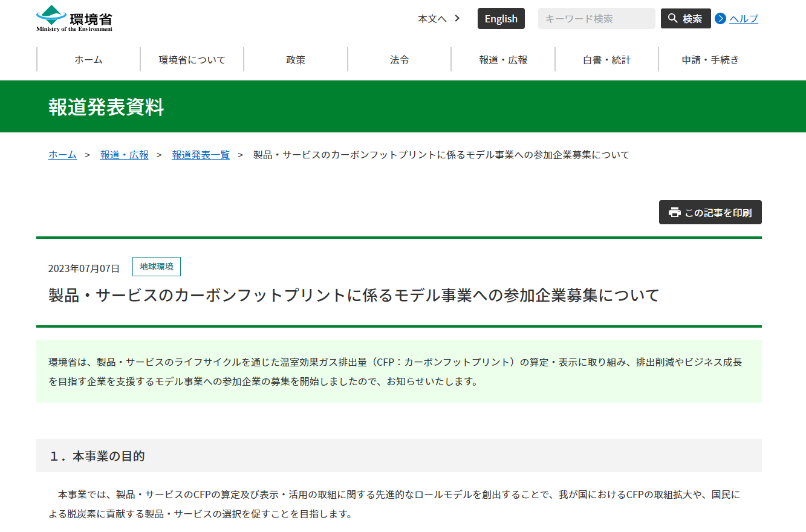Switch the site to English
This screenshot has height=532, width=806.
pyautogui.click(x=501, y=19)
